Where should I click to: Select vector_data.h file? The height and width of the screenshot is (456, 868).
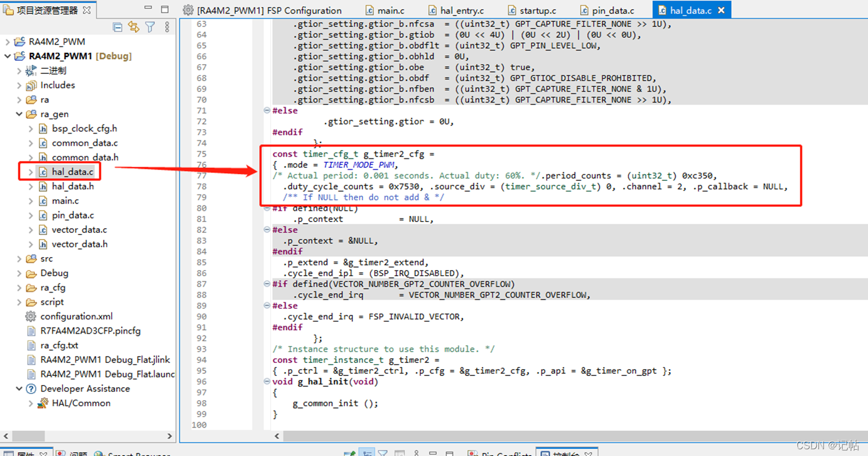[x=79, y=244]
